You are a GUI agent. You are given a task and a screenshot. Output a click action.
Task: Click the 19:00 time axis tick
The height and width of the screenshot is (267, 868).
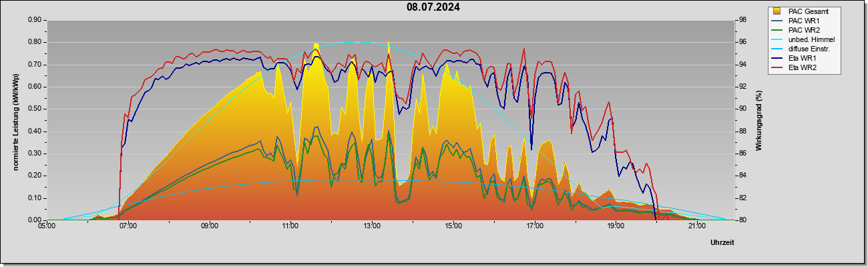pyautogui.click(x=615, y=227)
